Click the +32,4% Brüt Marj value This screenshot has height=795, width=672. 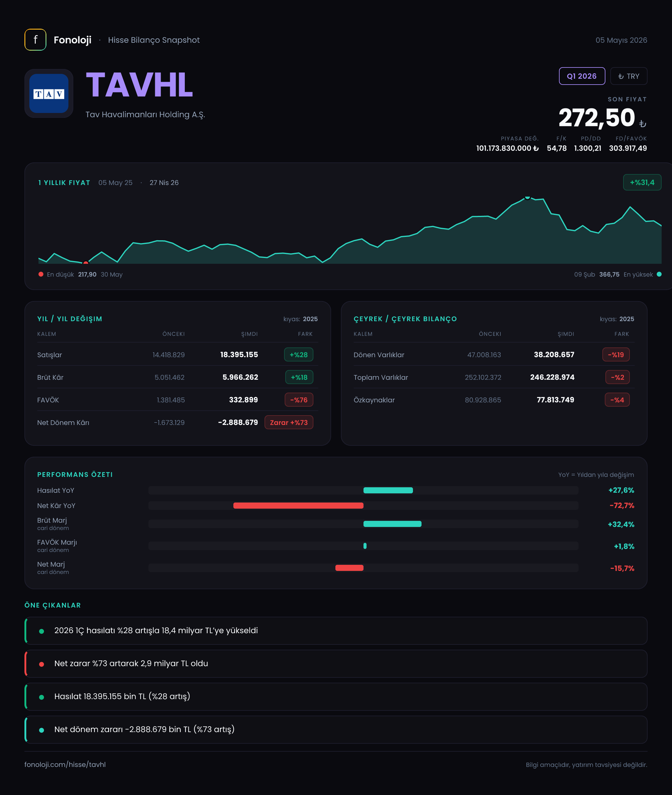click(x=621, y=524)
